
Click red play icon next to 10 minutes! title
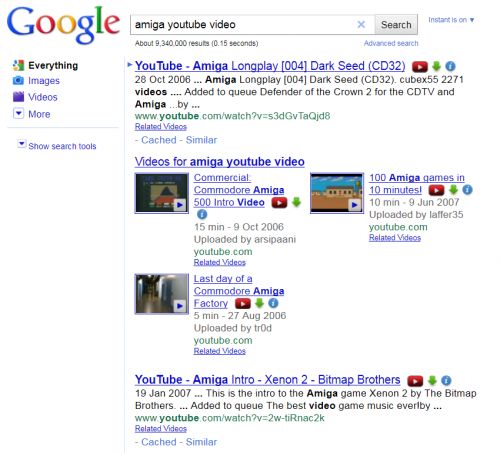[x=436, y=190]
